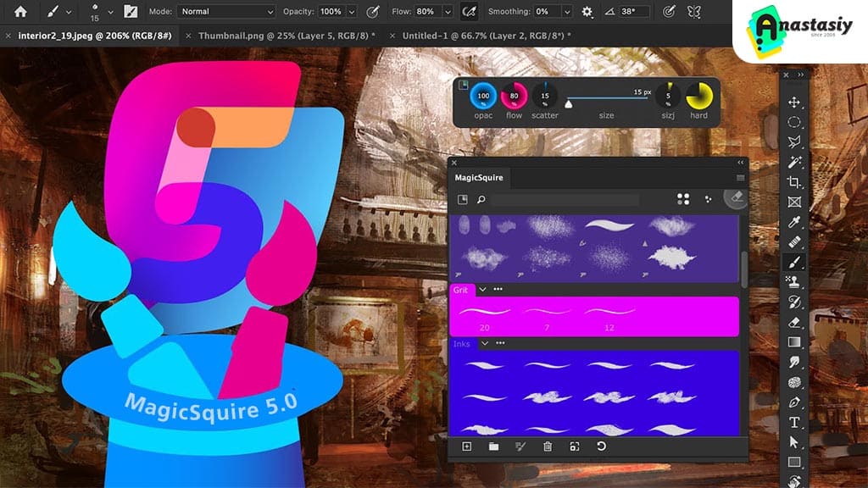
Task: Delete selected brush with trash icon
Action: (x=548, y=446)
